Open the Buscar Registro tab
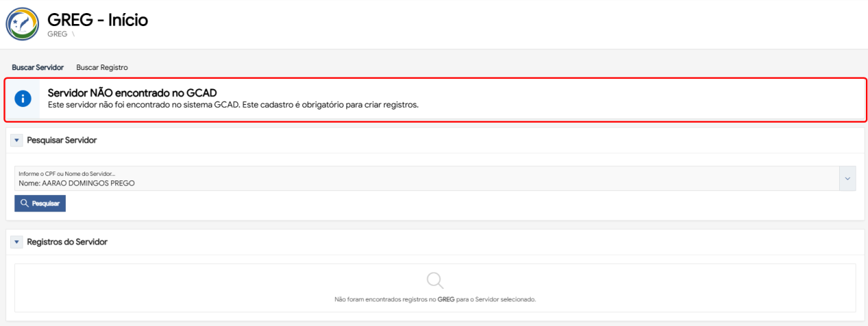 coord(102,67)
